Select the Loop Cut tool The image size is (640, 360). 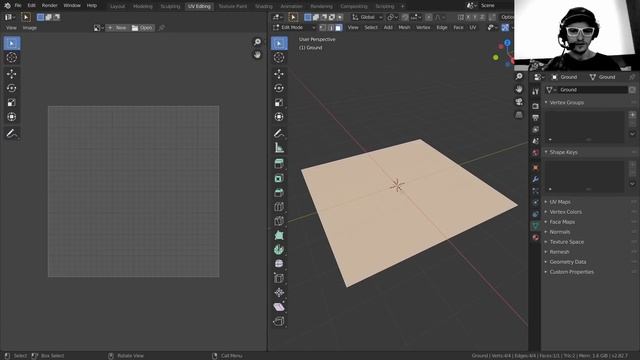click(279, 207)
